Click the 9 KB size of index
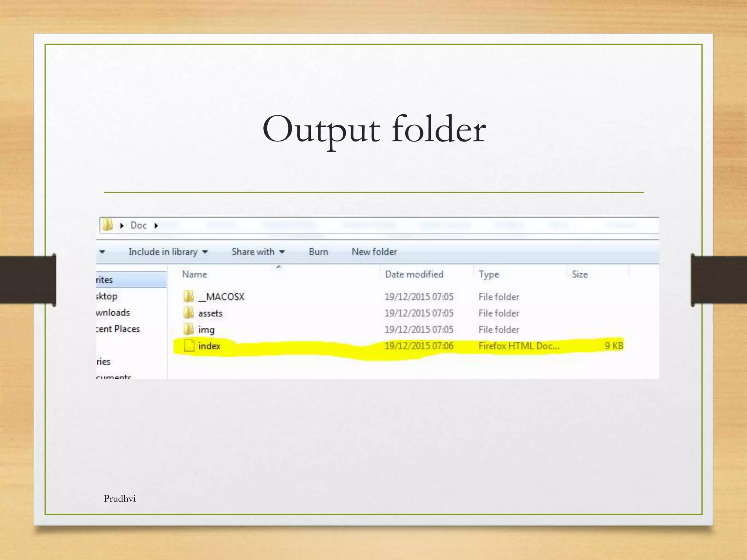The width and height of the screenshot is (747, 560). (x=614, y=346)
